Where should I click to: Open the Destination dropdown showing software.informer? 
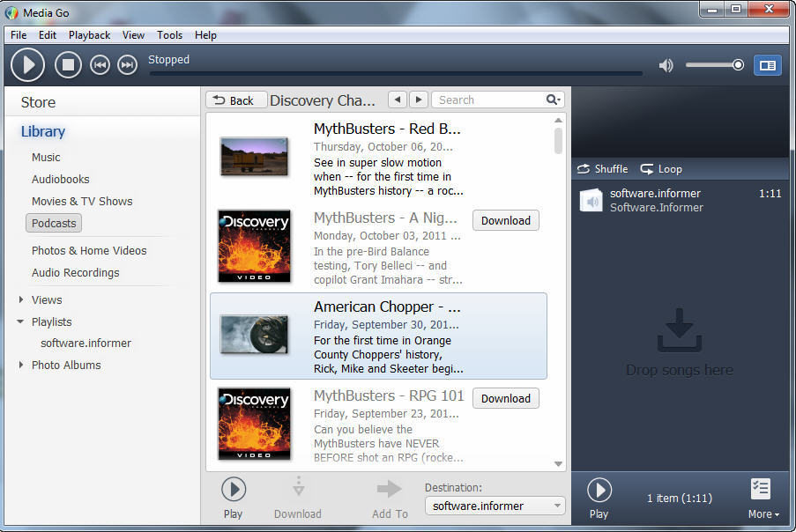495,505
